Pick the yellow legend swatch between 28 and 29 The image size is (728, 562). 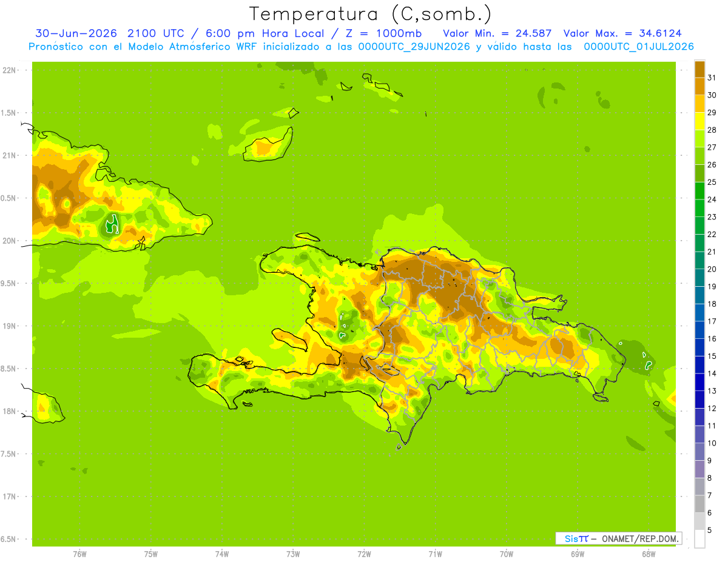point(699,121)
